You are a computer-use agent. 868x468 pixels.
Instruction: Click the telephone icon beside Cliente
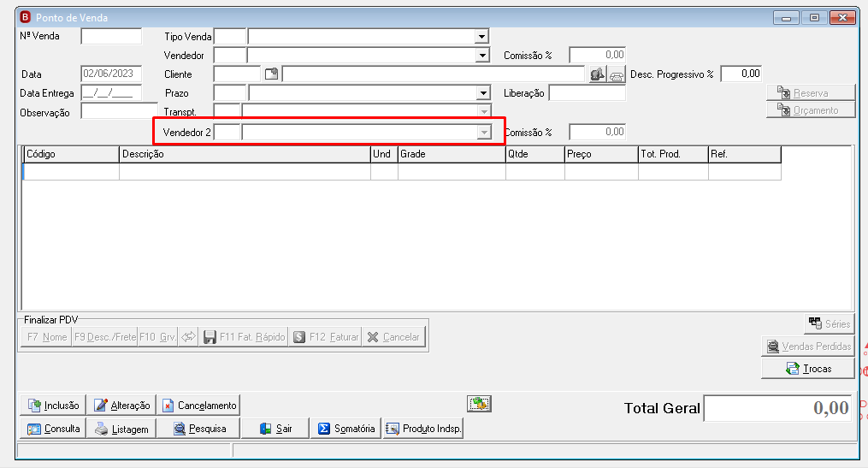[x=616, y=74]
